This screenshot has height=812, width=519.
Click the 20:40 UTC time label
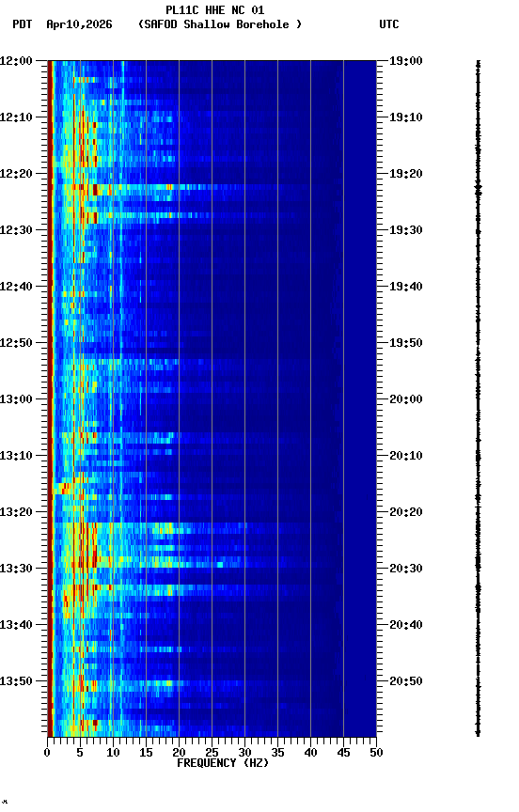tap(406, 625)
